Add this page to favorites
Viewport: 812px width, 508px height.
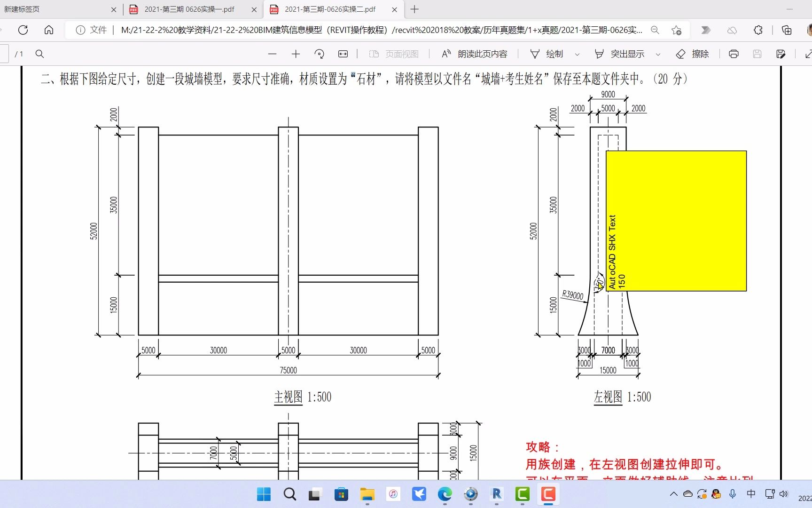click(677, 30)
